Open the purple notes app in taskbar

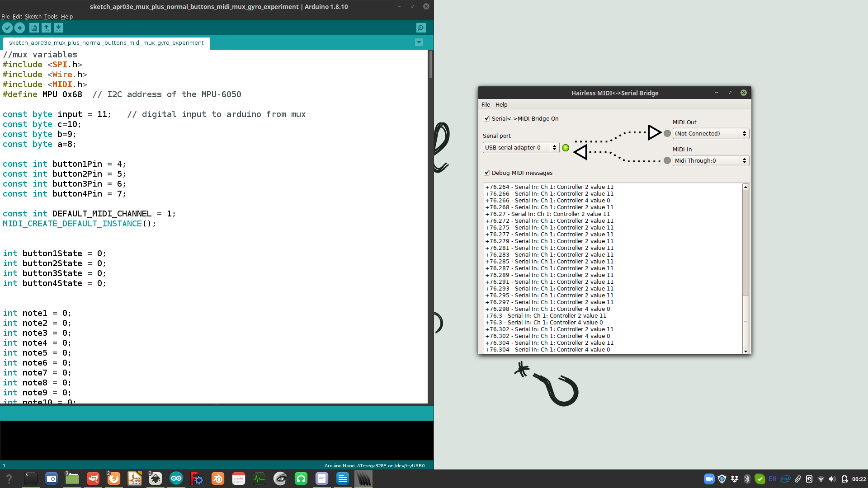point(322,479)
